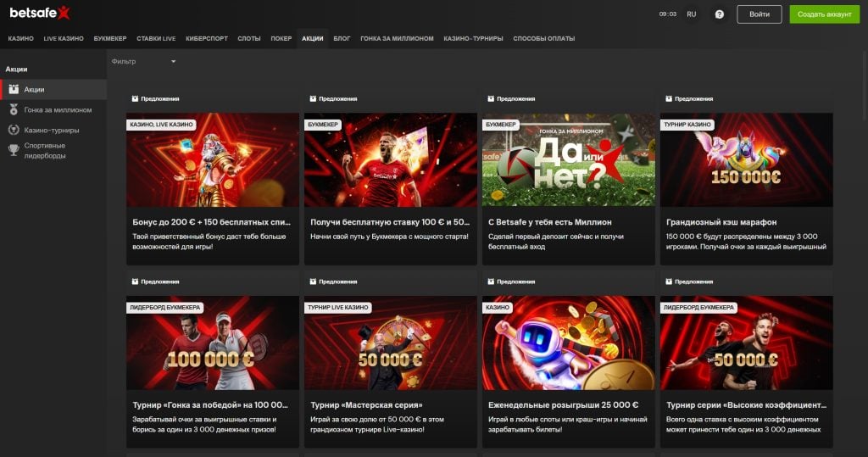Click title Получи бесплатную ставку 100 €
The image size is (868, 457).
pos(390,222)
